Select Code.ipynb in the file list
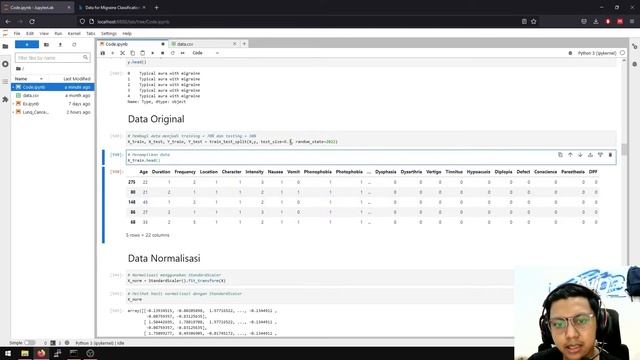The image size is (640, 360). pos(53,87)
